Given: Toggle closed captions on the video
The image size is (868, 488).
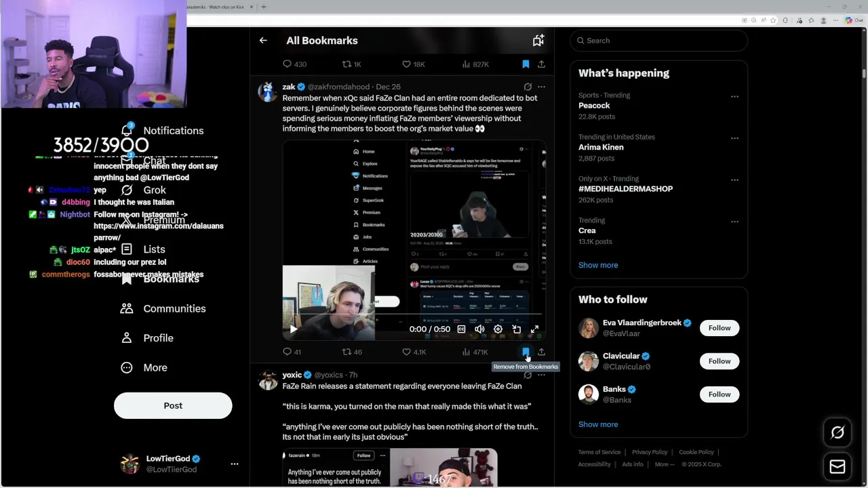Looking at the screenshot, I should point(461,329).
